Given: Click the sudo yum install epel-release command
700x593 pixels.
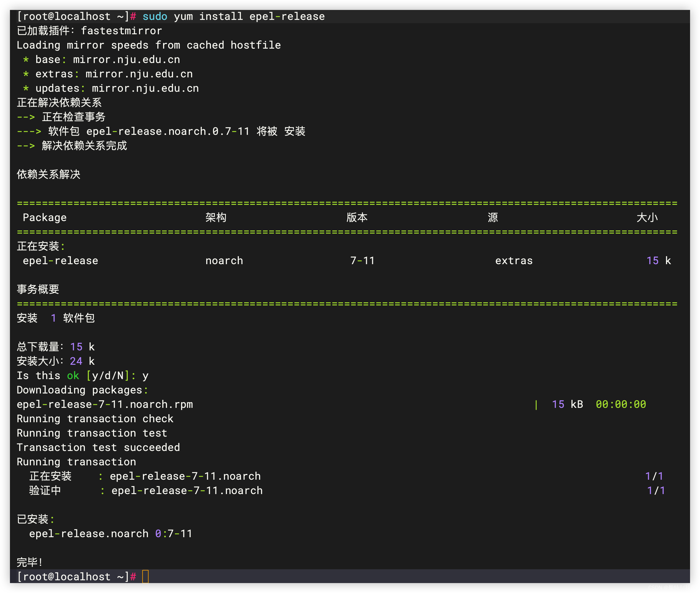Looking at the screenshot, I should (233, 16).
